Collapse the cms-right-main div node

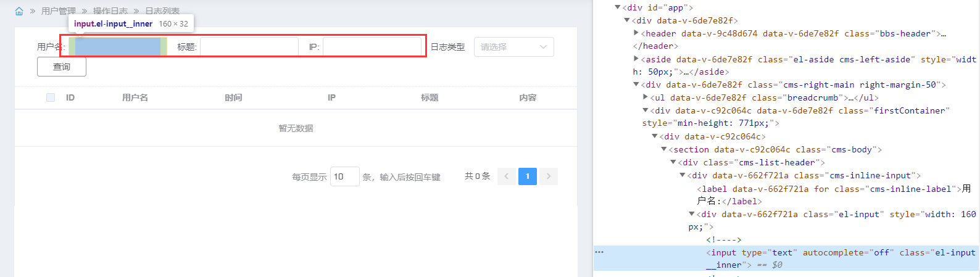coord(636,85)
